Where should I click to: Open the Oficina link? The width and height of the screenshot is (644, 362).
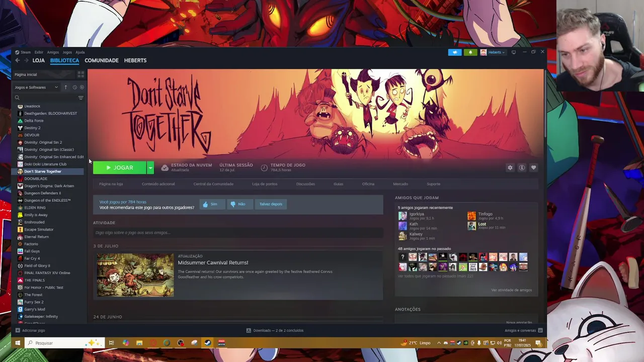tap(368, 184)
